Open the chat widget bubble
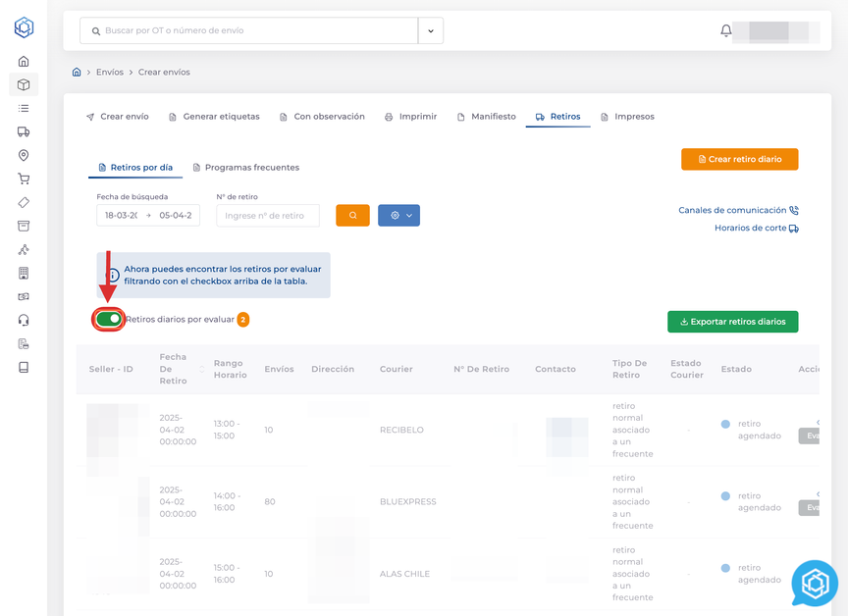Image resolution: width=848 pixels, height=616 pixels. pyautogui.click(x=815, y=584)
